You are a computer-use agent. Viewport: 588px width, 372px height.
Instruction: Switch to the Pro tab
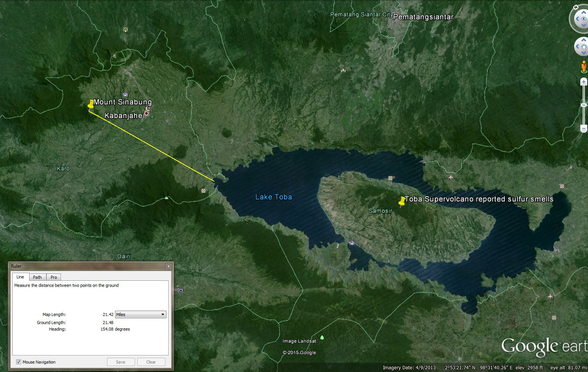(x=54, y=277)
